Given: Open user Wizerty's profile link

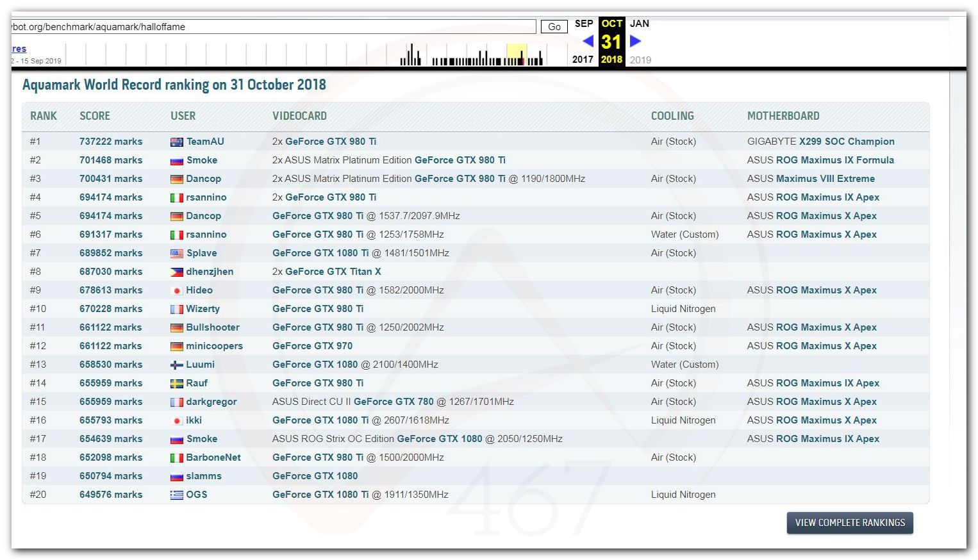Looking at the screenshot, I should pyautogui.click(x=203, y=309).
